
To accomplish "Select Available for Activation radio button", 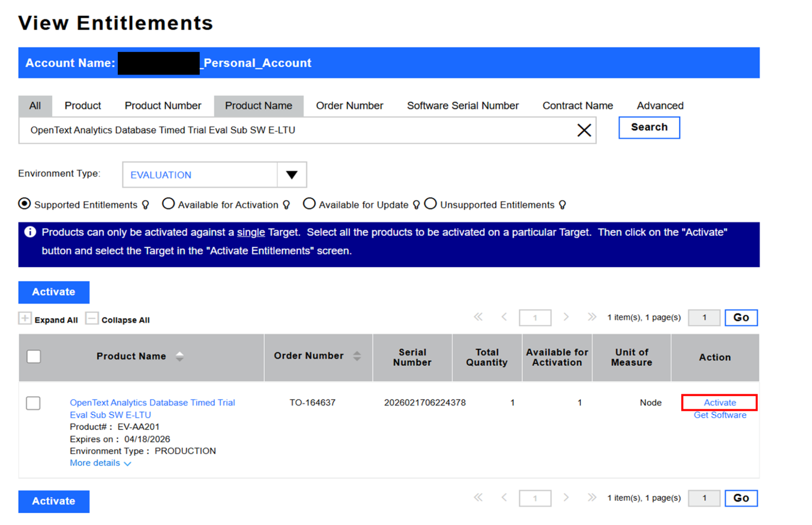I will click(x=168, y=204).
